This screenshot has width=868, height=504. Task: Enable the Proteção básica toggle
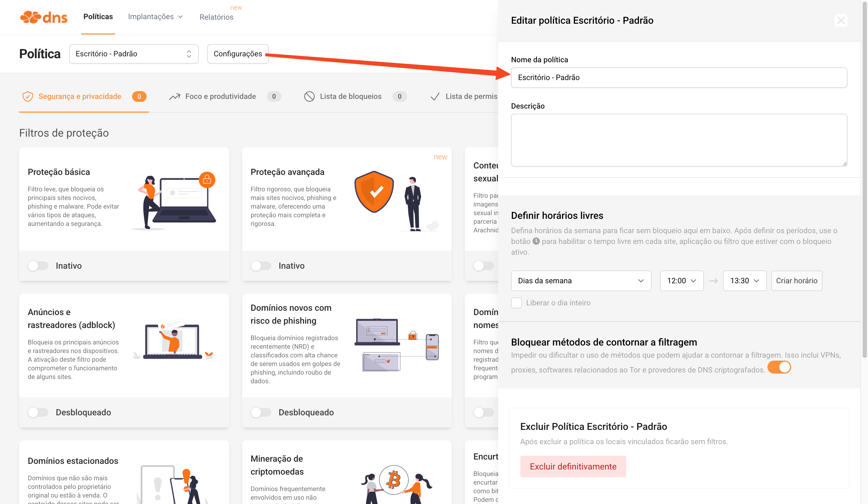(x=38, y=265)
